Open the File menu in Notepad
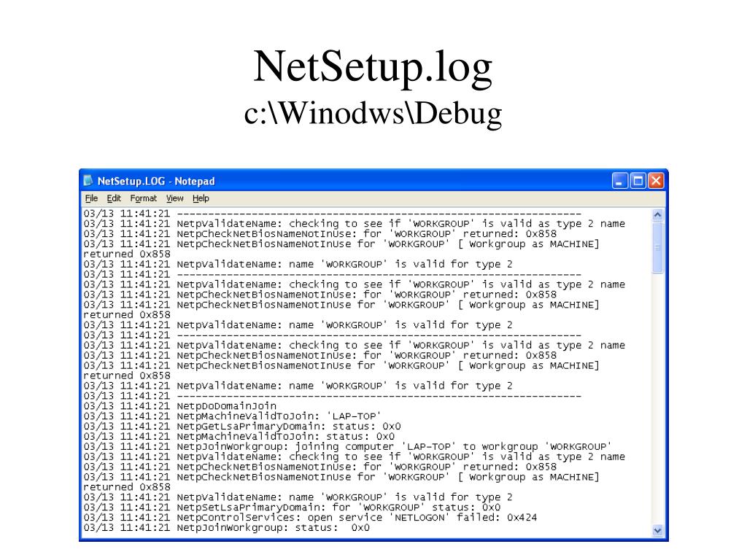This screenshot has width=747, height=560. [x=91, y=198]
